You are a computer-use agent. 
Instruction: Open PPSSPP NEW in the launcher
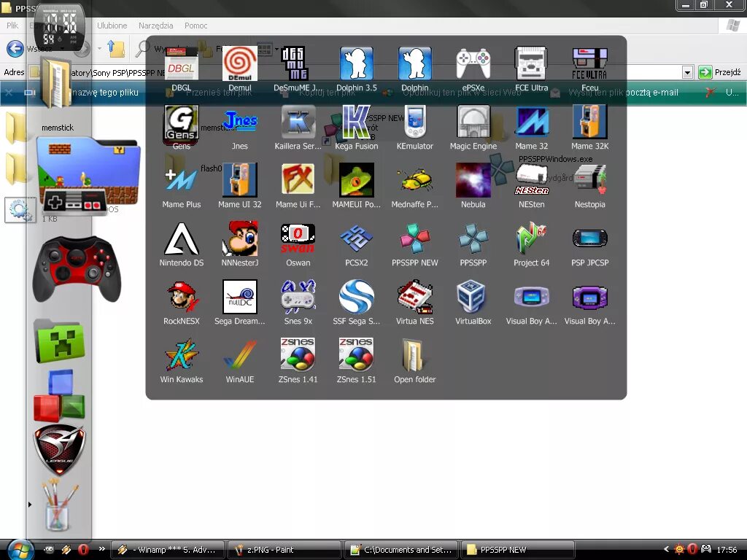(415, 239)
